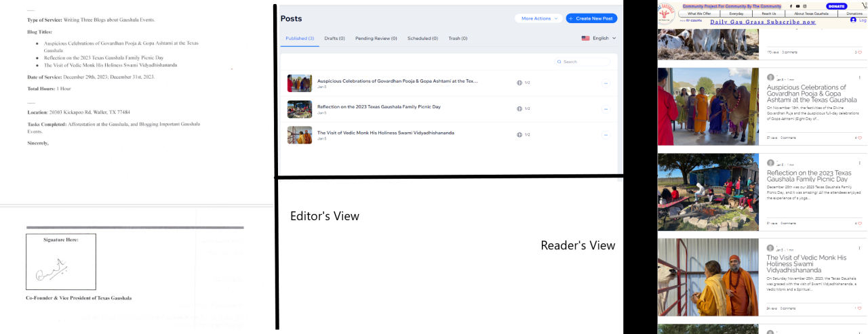Image resolution: width=868 pixels, height=334 pixels.
Task: Like the Auspicious Celebrations blog post heart
Action: click(860, 138)
